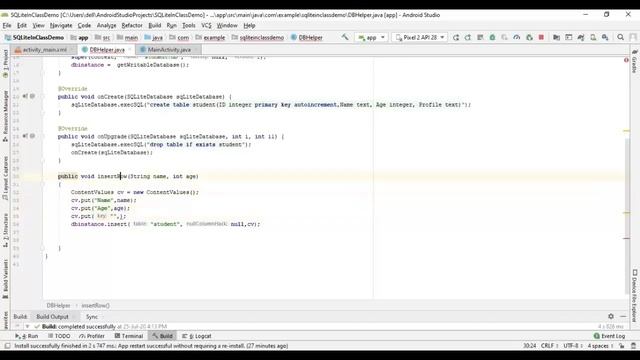Click the Make Project hammer icon
This screenshot has height=360, width=640.
[x=345, y=37]
